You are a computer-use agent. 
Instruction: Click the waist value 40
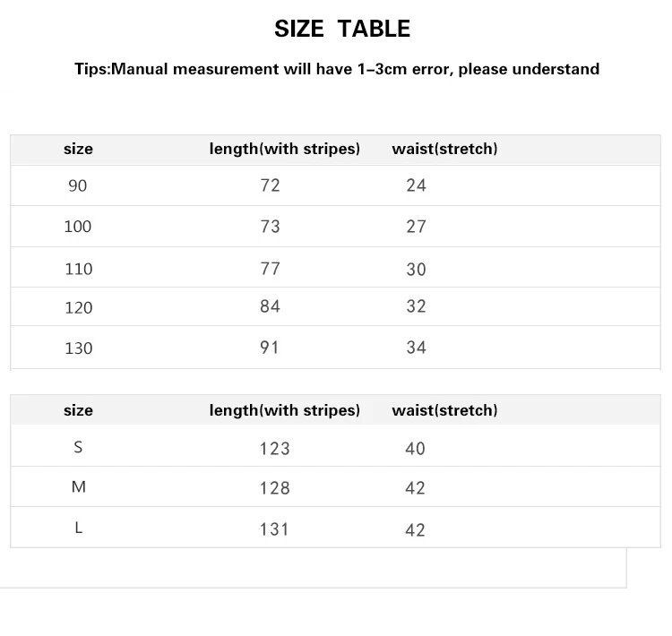pos(415,449)
